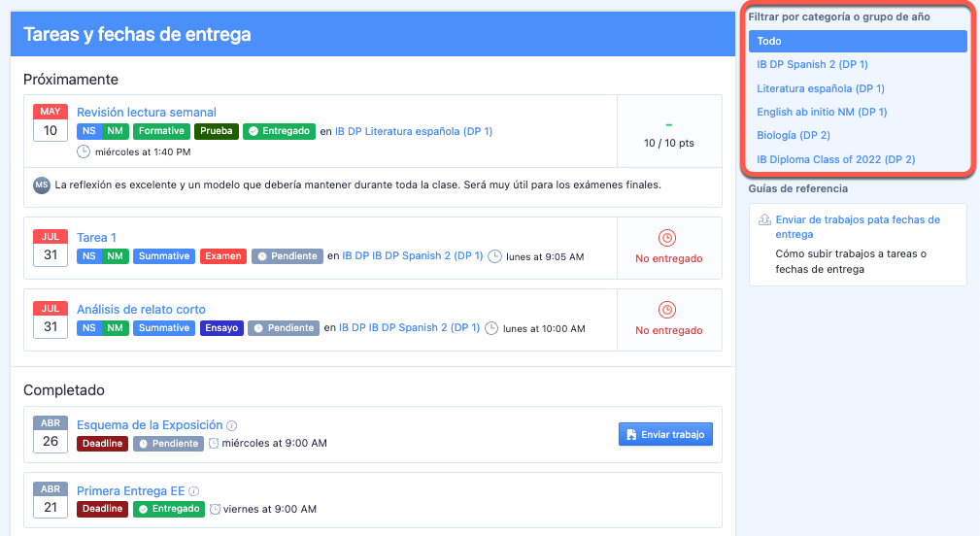This screenshot has height=536, width=980.
Task: Click the MAY 10 calendar date icon
Action: (x=51, y=122)
